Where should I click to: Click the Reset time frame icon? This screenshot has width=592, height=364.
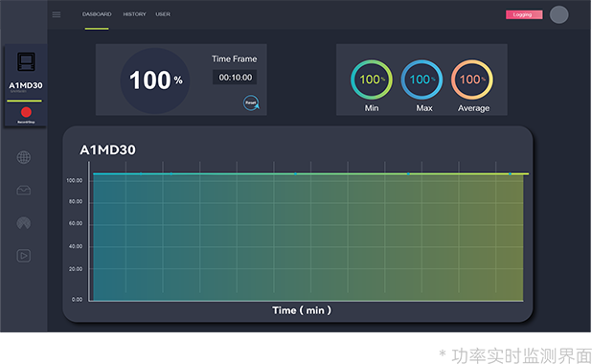[251, 102]
